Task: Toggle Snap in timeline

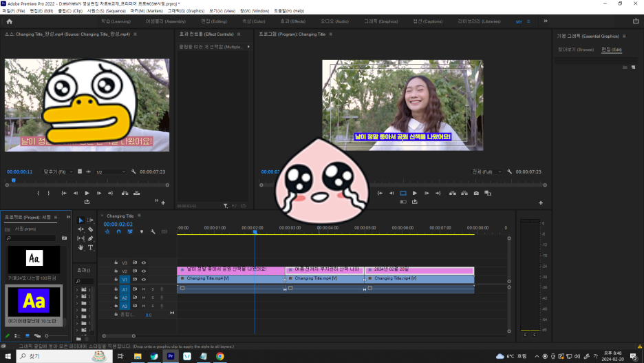Action: (x=119, y=232)
